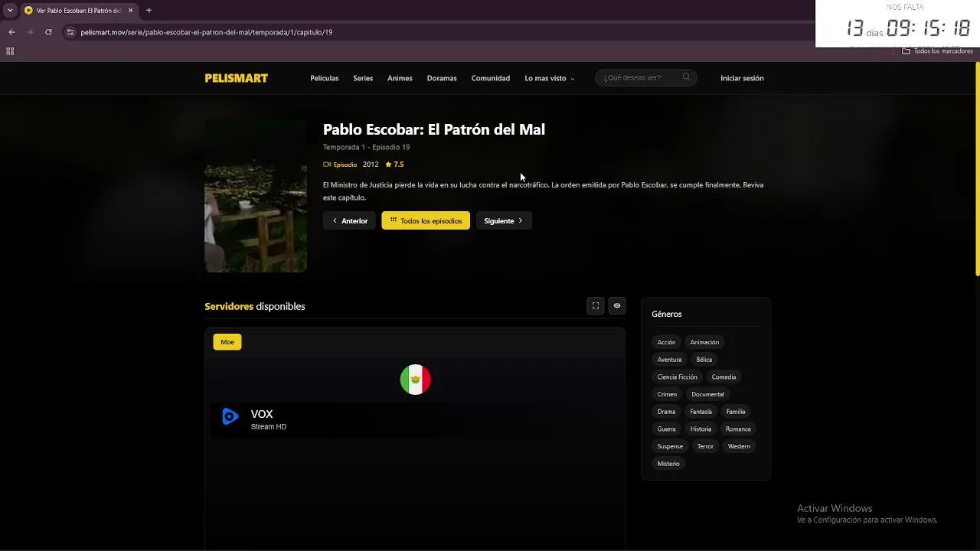This screenshot has width=980, height=551.
Task: Click the 7.5 star rating
Action: pyautogui.click(x=394, y=165)
